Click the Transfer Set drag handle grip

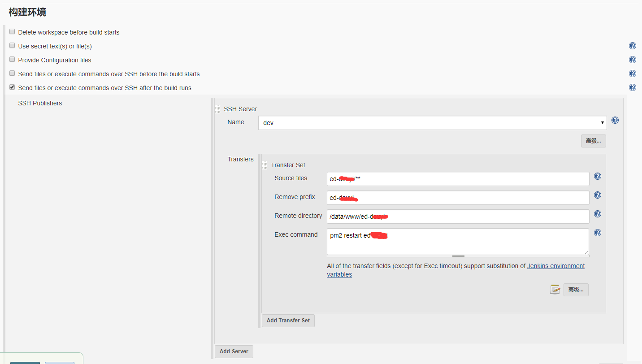click(x=265, y=165)
